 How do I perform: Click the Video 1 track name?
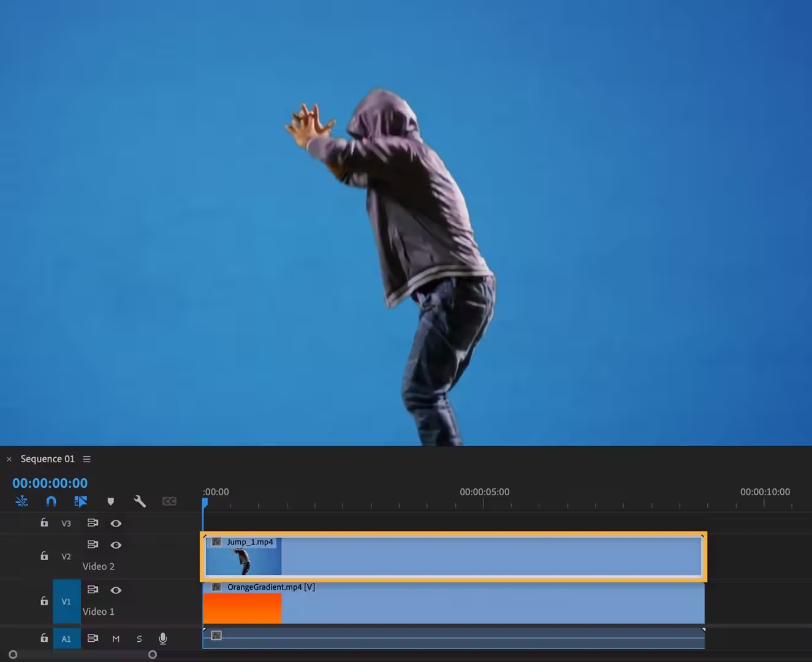coord(99,612)
